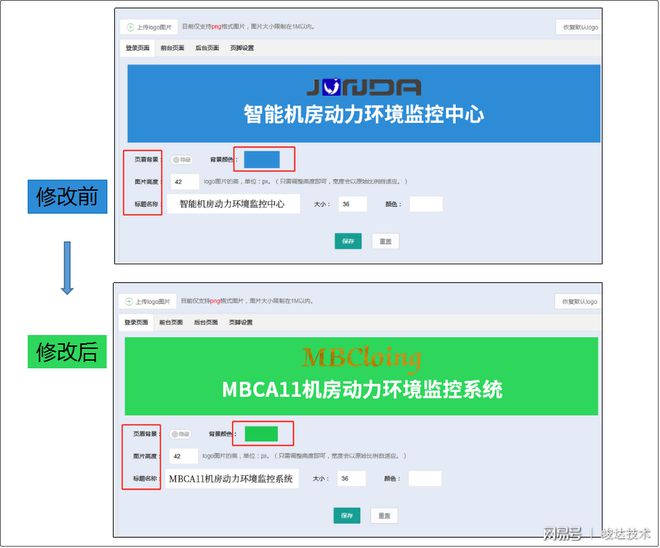Click 大小 field in the 修改后 screenshot
Image resolution: width=660 pixels, height=548 pixels.
click(351, 479)
